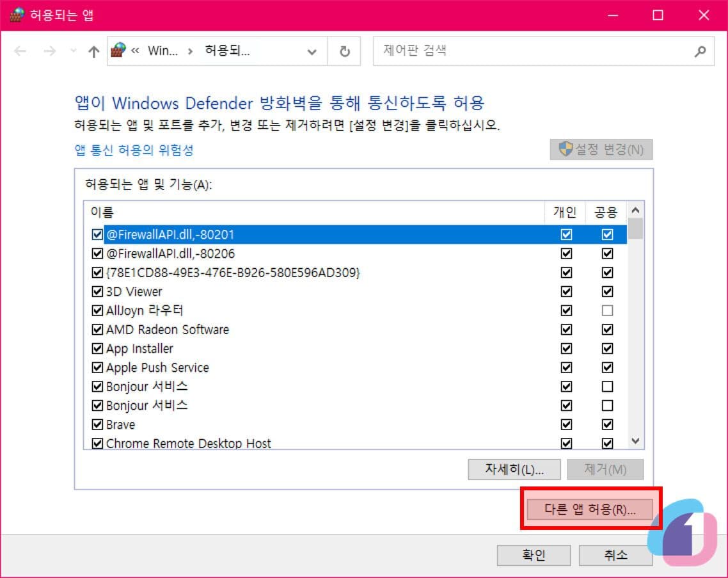Toggle 개인 checkbox for AMD Radeon Software
The height and width of the screenshot is (578, 728).
click(566, 330)
